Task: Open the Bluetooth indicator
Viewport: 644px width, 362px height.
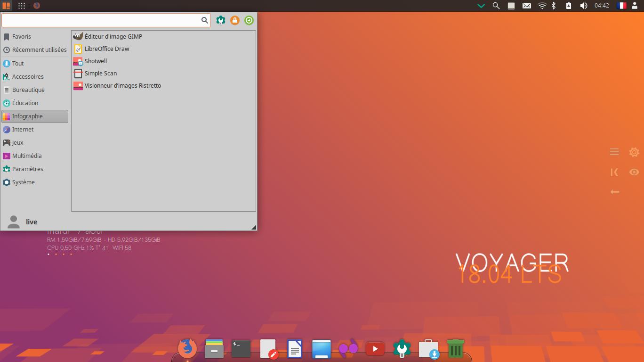Action: click(554, 6)
